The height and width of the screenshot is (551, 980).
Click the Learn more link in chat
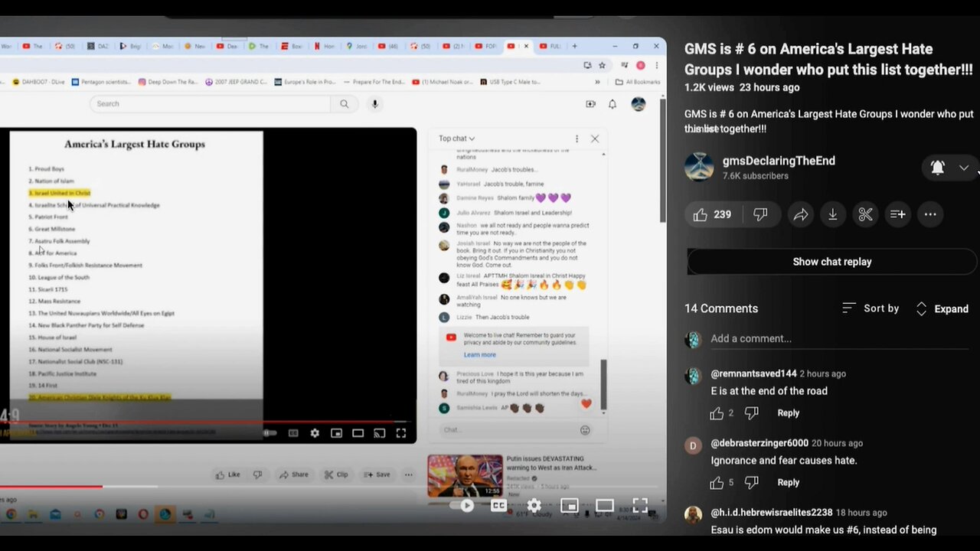coord(480,355)
